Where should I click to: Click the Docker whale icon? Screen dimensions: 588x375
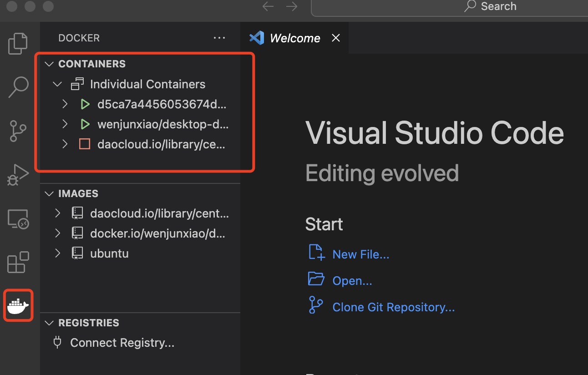tap(18, 305)
